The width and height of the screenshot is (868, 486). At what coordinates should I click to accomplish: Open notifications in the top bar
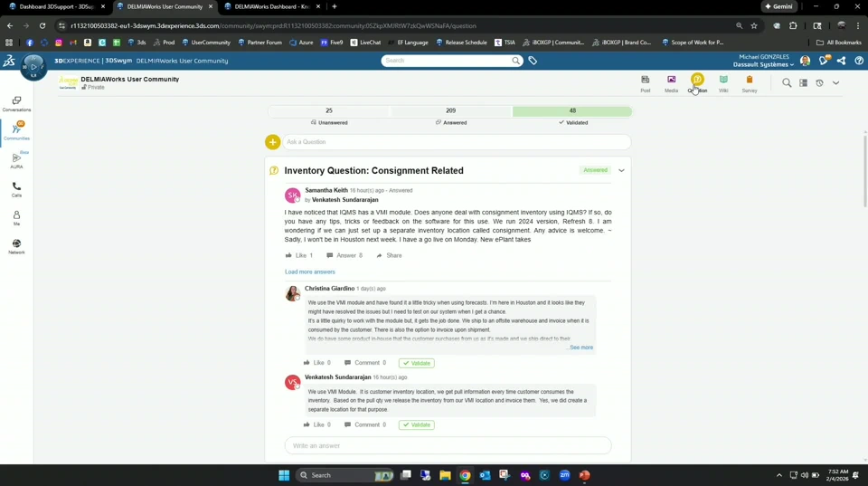824,61
